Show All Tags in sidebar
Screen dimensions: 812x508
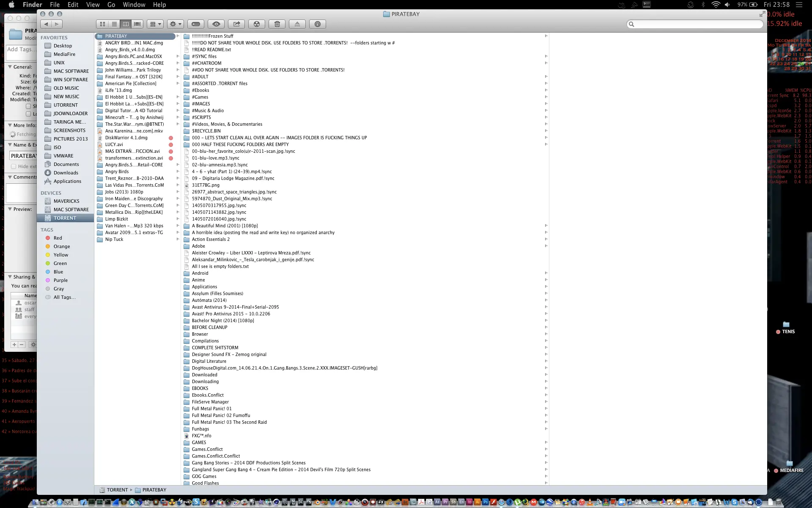65,297
